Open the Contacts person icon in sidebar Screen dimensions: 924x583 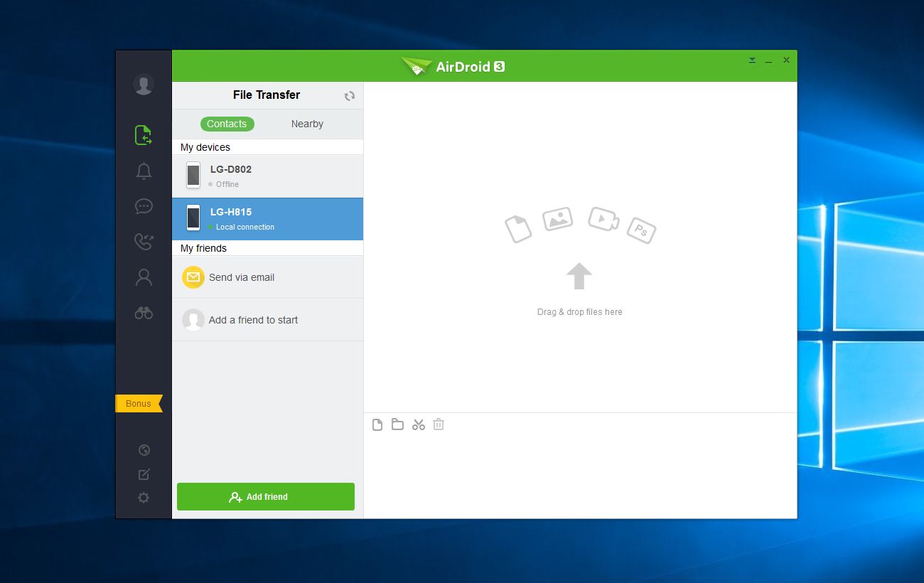(144, 277)
